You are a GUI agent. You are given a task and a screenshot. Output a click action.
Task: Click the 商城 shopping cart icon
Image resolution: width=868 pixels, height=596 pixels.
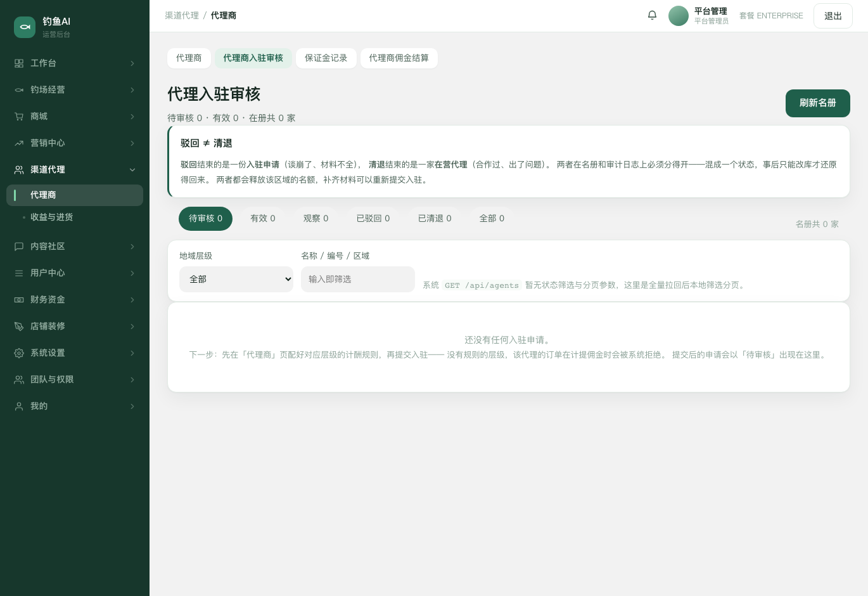[x=19, y=117]
